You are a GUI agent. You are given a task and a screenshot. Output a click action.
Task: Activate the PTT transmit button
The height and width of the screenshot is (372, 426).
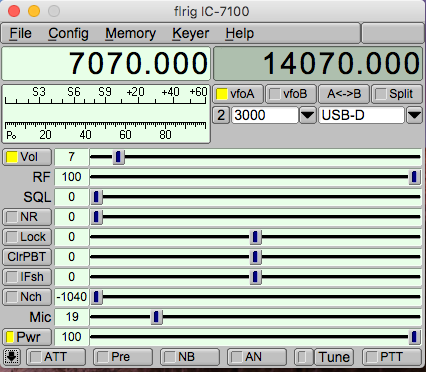[391, 357]
